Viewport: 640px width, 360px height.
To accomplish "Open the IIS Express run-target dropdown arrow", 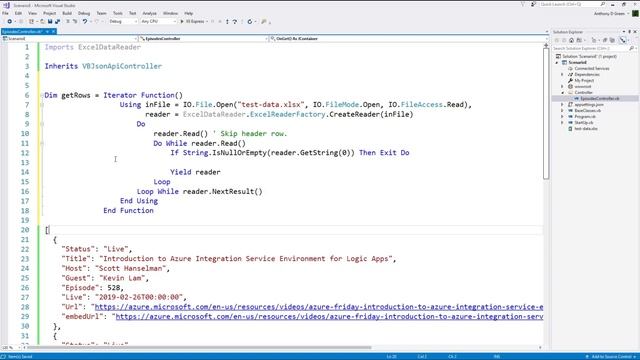I will tap(207, 22).
